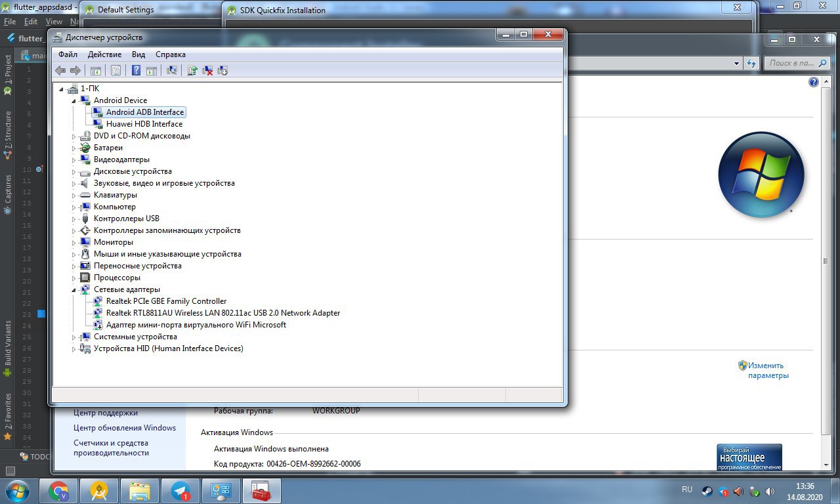Click the blue Help question-mark toolbar icon
This screenshot has height=504, width=840.
pyautogui.click(x=136, y=70)
